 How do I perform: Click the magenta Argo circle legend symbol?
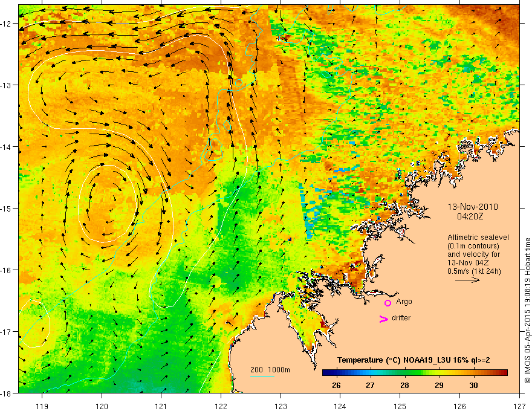click(x=388, y=303)
